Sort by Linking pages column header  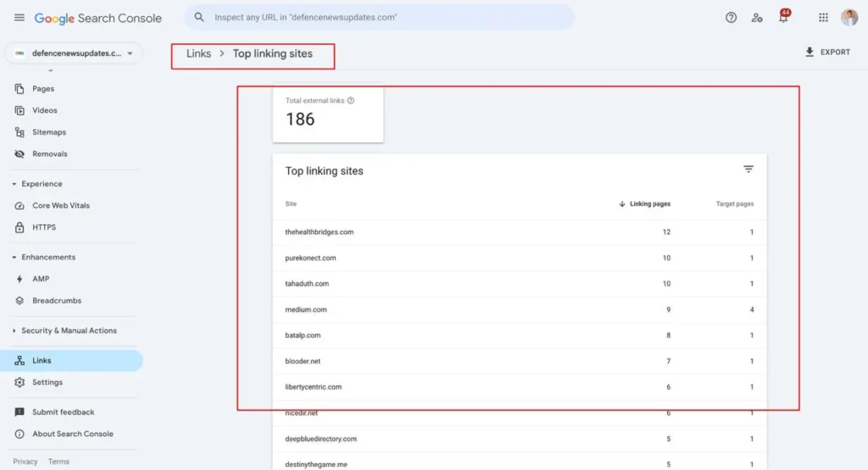pos(648,204)
